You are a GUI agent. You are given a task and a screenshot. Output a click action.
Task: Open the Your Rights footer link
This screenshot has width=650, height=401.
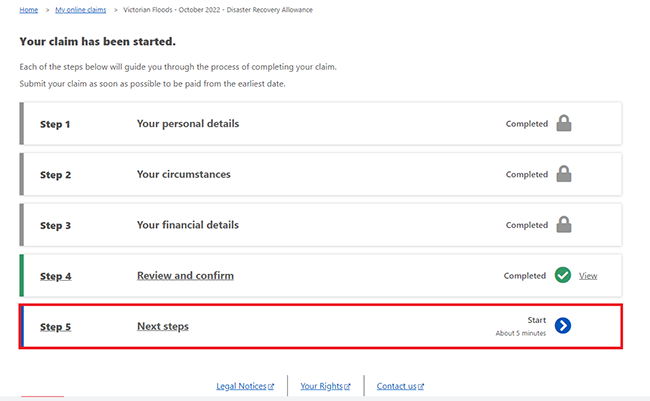322,386
